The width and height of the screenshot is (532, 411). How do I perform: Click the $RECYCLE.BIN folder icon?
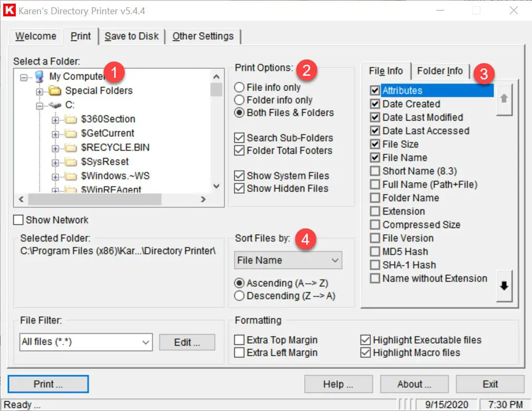tap(71, 148)
